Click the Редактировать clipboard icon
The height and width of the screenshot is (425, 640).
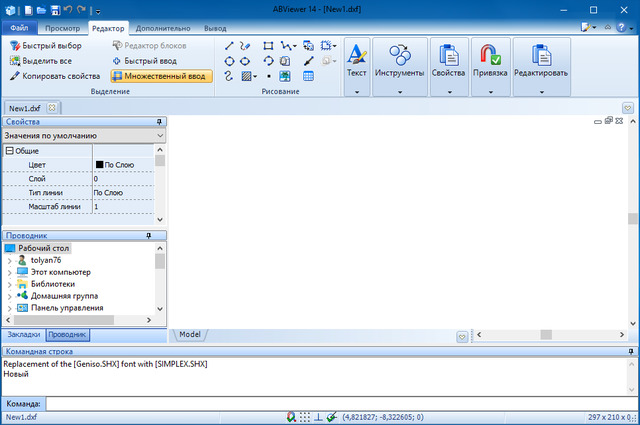point(540,55)
